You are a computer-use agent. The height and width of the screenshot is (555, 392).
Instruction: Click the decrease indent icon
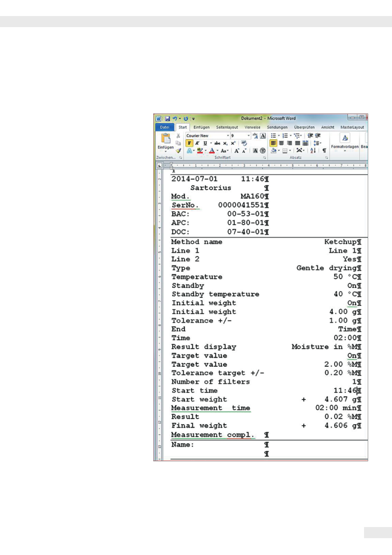(x=310, y=136)
